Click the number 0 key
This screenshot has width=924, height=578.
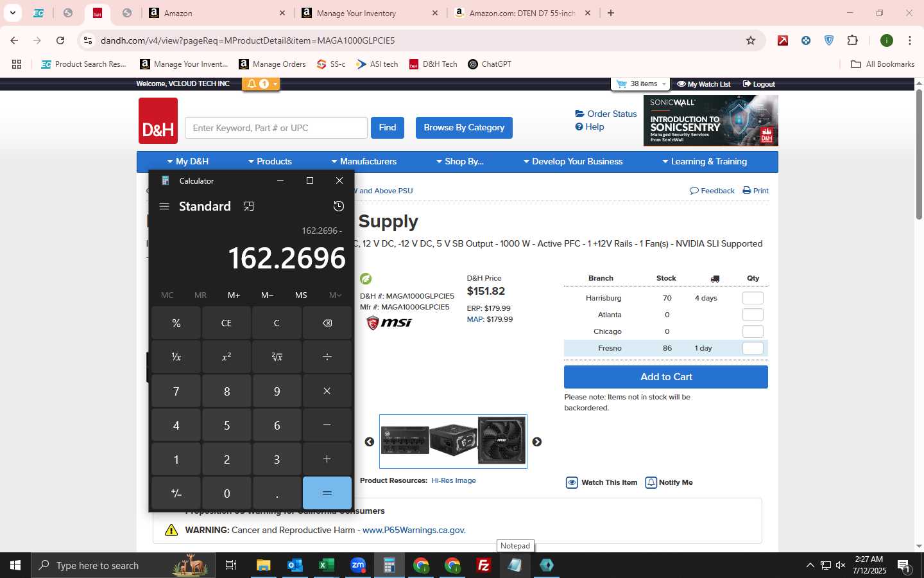point(227,493)
